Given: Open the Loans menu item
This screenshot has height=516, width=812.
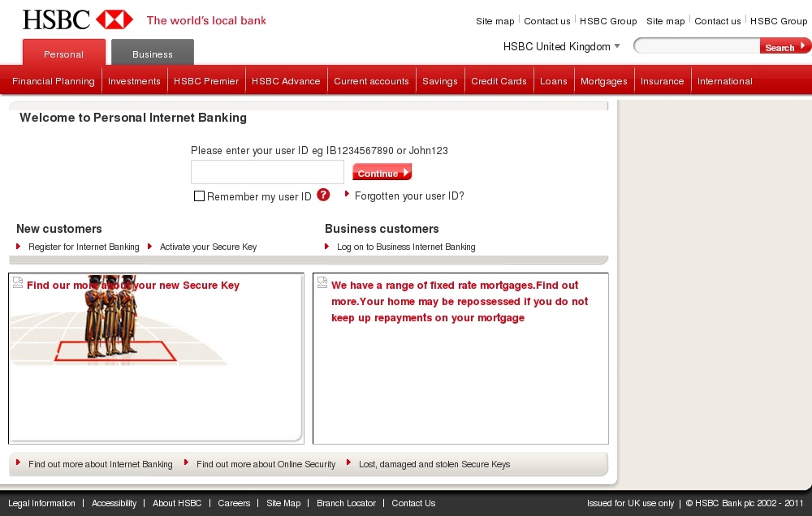Looking at the screenshot, I should pos(554,81).
